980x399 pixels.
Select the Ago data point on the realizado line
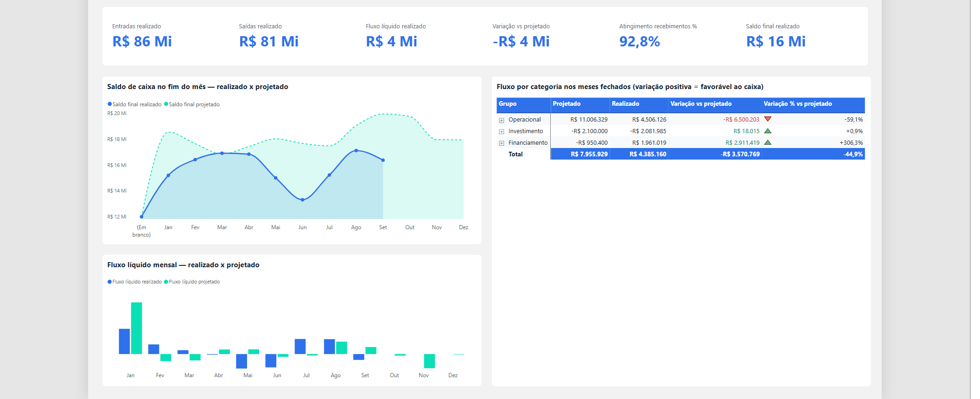point(356,150)
